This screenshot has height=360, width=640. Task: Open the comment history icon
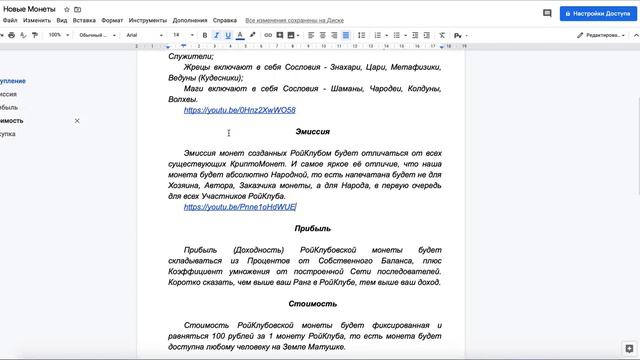[547, 13]
